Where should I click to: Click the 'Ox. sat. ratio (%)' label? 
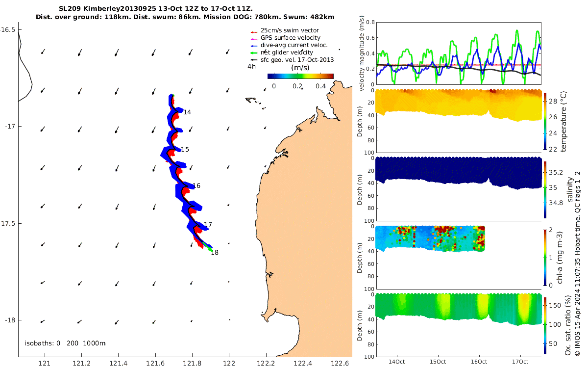(x=567, y=324)
